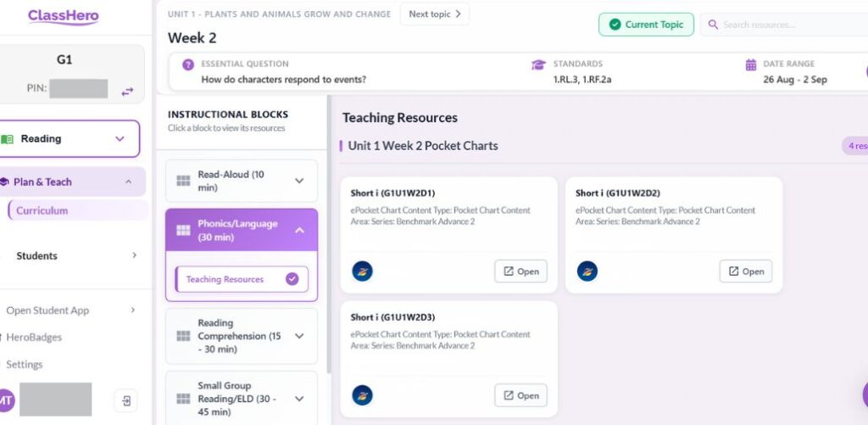Image resolution: width=868 pixels, height=425 pixels.
Task: Click the Benchmark logo on Short i G1U1W2D2 card
Action: (x=587, y=271)
